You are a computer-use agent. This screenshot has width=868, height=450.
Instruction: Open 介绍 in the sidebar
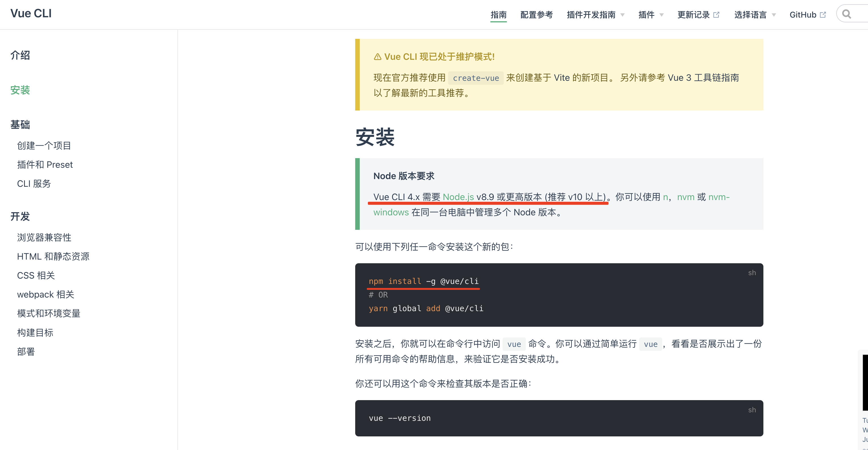click(20, 55)
